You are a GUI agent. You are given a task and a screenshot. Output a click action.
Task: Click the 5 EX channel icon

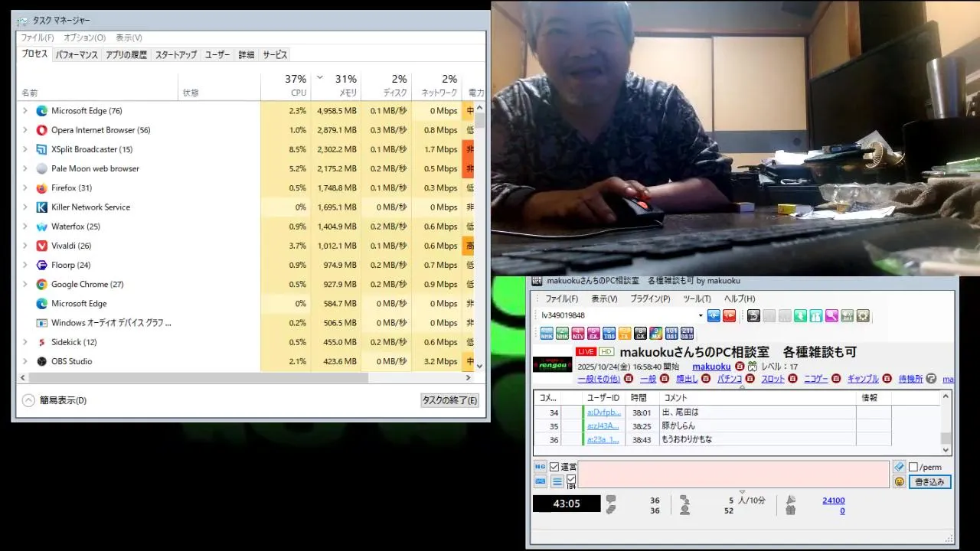(x=593, y=333)
